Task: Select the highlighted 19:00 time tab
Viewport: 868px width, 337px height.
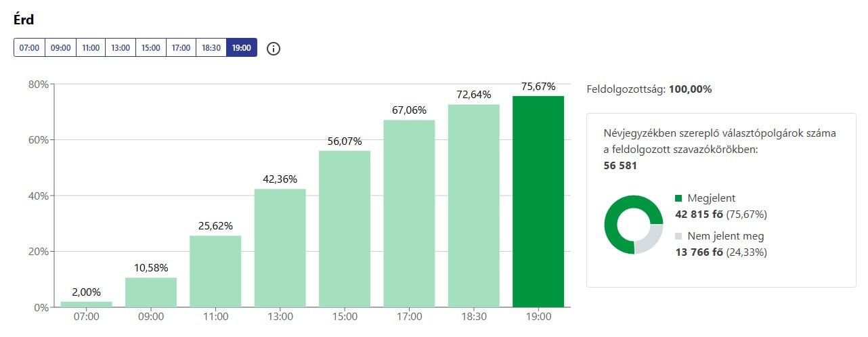Action: pos(242,48)
